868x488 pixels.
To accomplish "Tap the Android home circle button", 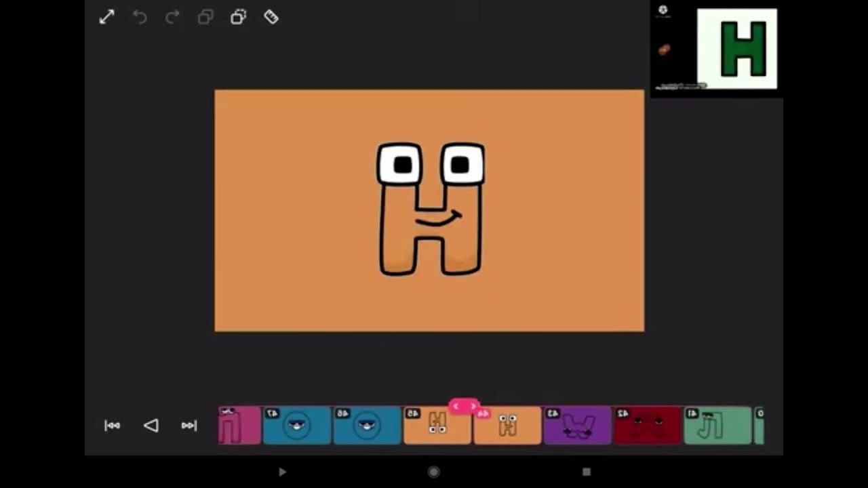I will 434,472.
